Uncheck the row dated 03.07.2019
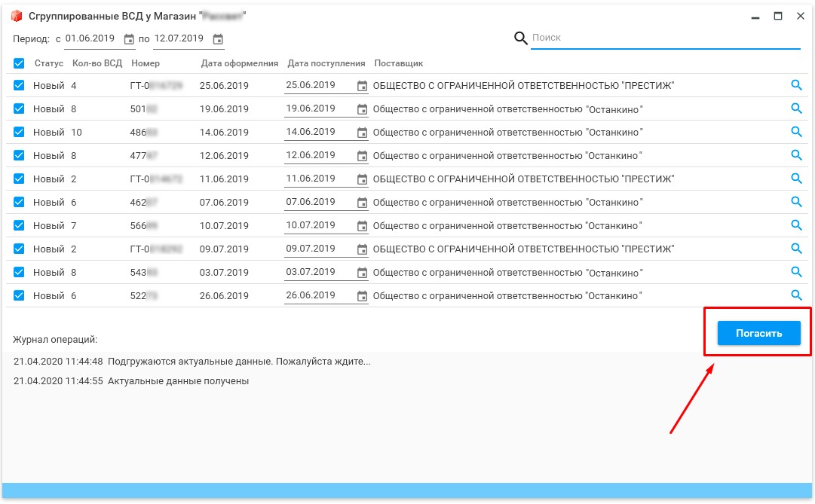 coord(19,272)
